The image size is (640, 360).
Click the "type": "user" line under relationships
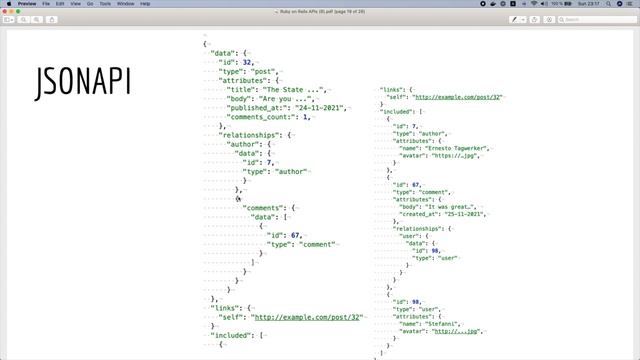coord(434,258)
